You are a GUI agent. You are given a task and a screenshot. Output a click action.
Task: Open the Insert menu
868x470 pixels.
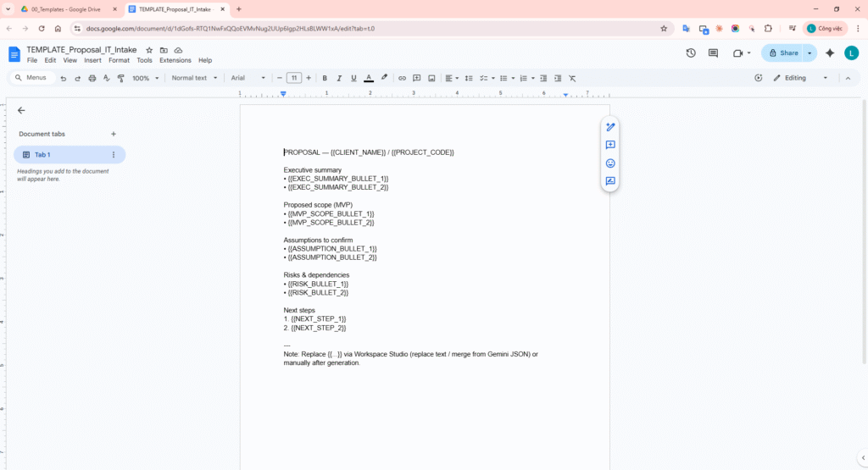click(x=92, y=60)
